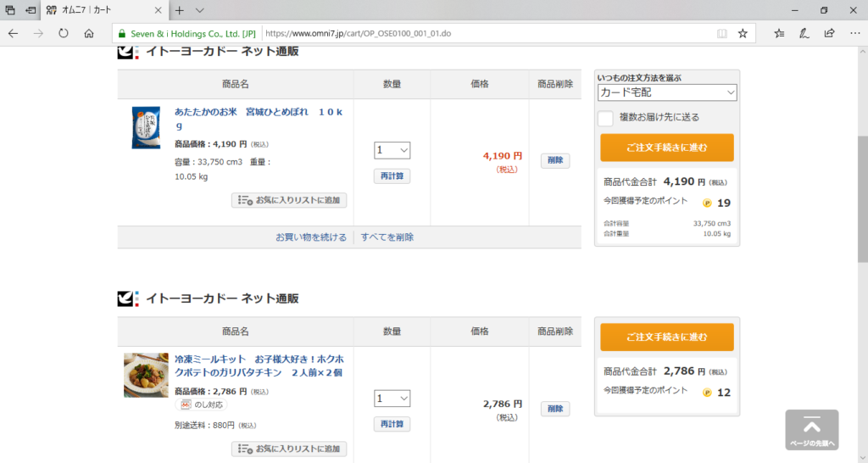Open the tabs you've set aside
The height and width of the screenshot is (463, 868).
(x=10, y=10)
